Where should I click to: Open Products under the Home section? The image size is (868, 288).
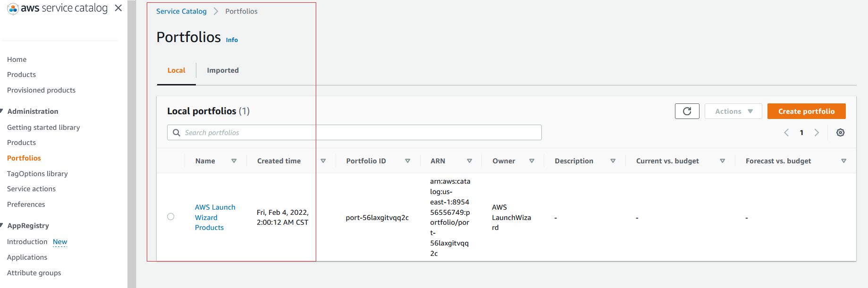click(x=21, y=75)
